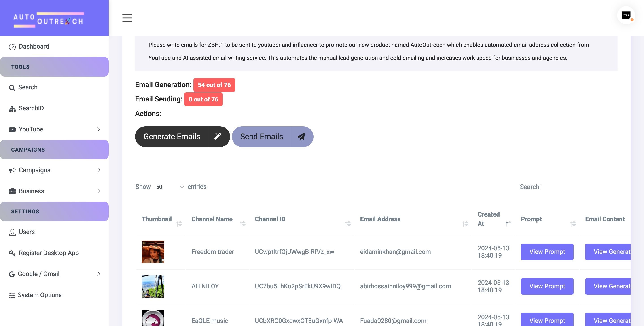
Task: Click the paper plane icon on Send Emails
Action: pyautogui.click(x=301, y=136)
